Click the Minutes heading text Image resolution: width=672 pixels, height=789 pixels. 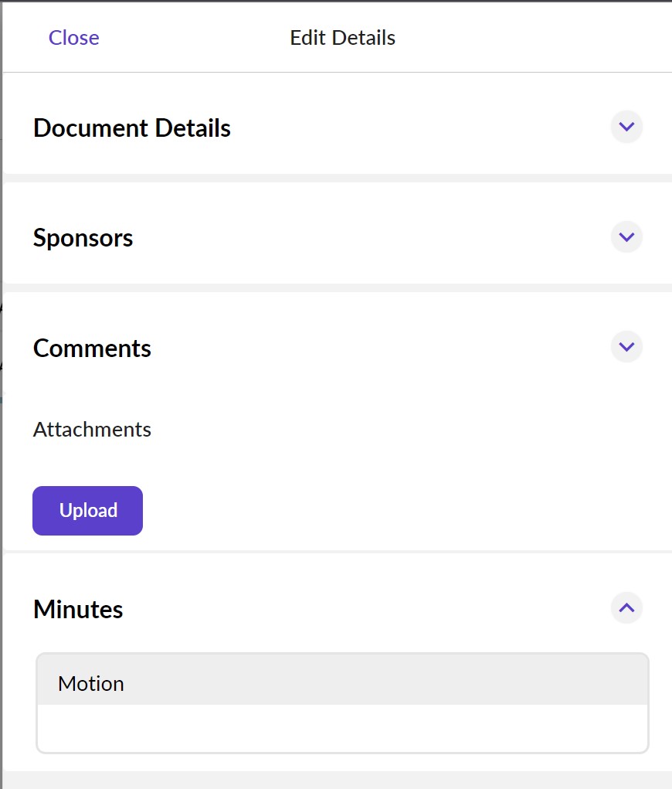[x=77, y=609]
